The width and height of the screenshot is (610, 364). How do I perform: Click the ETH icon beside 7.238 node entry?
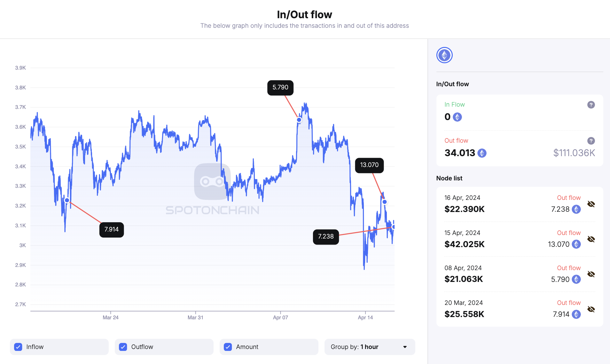tap(576, 209)
